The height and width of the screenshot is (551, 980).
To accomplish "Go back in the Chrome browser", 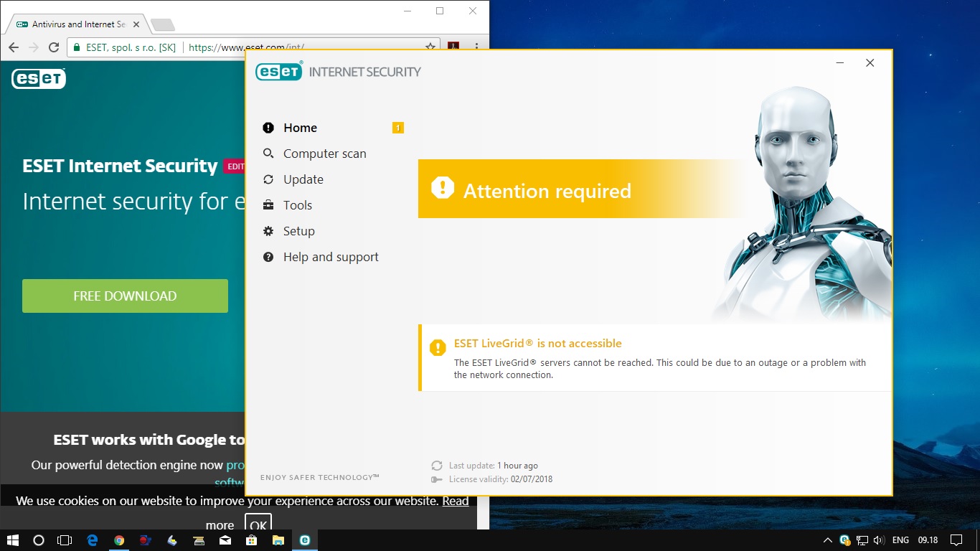I will click(14, 47).
